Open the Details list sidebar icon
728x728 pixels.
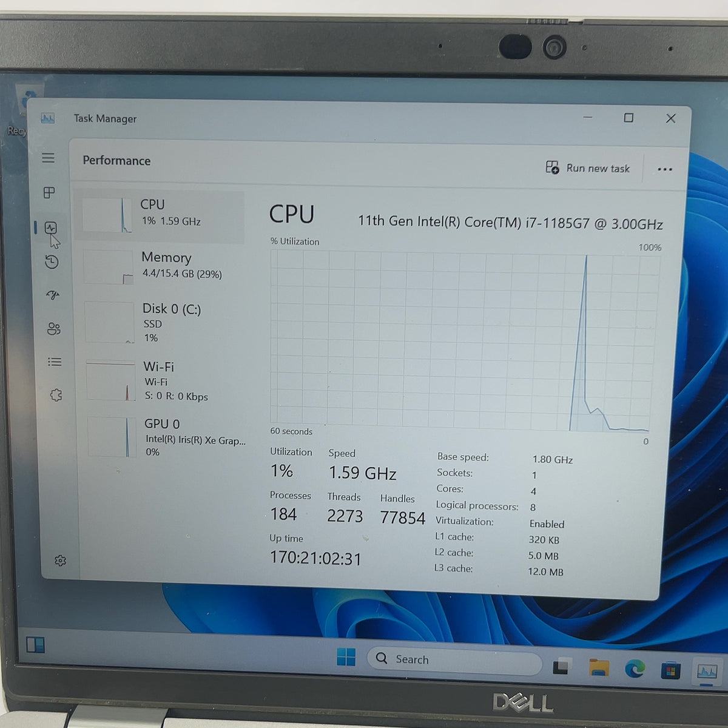coord(55,362)
